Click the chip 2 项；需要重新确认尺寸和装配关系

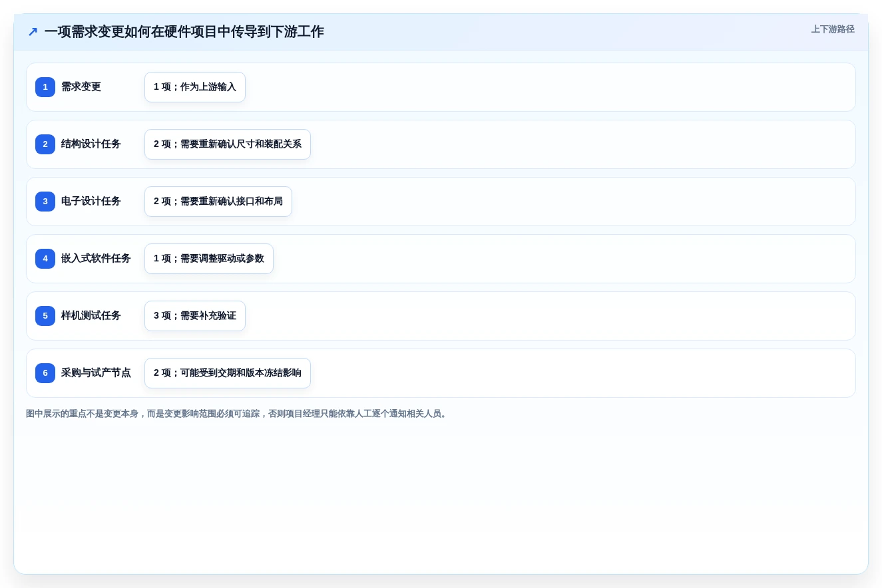[x=228, y=144]
